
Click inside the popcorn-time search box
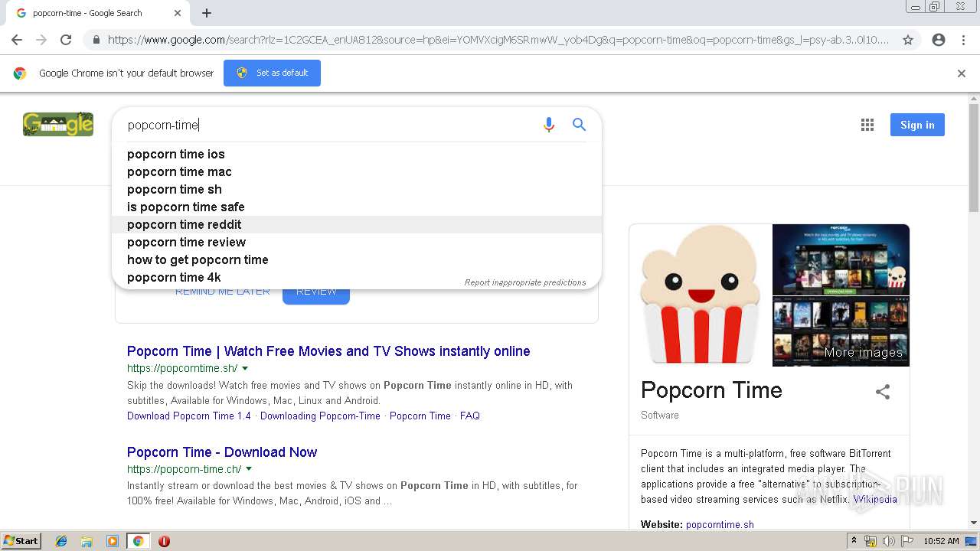coord(329,125)
